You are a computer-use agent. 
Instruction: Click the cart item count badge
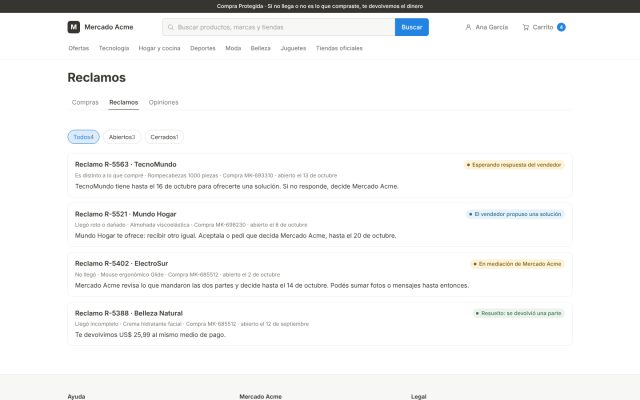(x=561, y=27)
